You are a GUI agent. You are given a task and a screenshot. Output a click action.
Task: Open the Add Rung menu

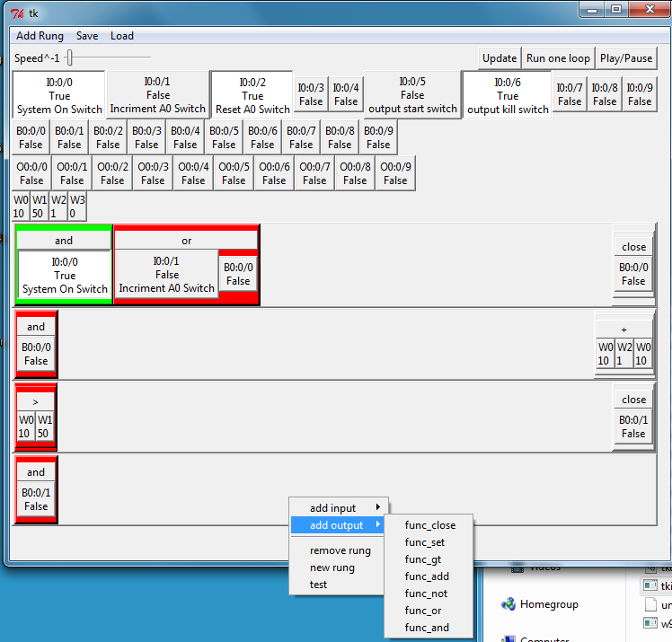40,36
